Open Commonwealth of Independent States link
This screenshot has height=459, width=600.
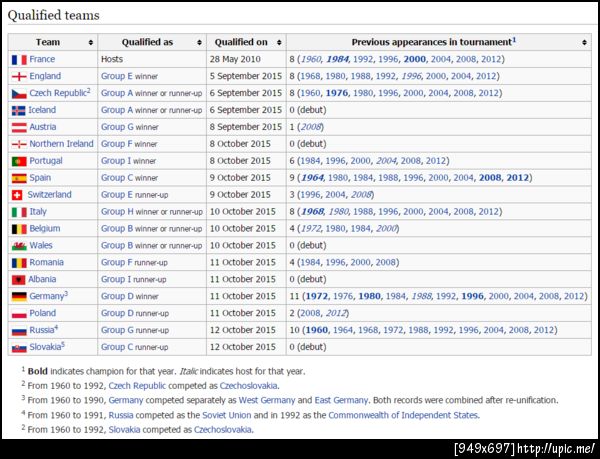(x=403, y=415)
